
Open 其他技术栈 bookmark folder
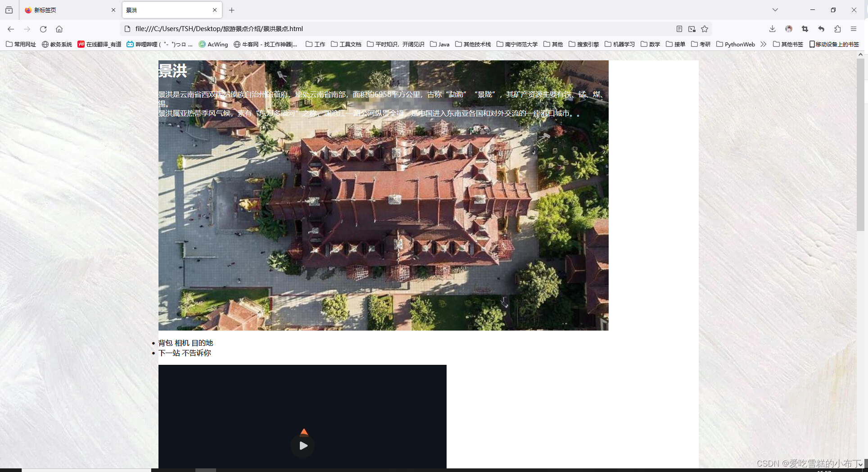[x=473, y=44]
